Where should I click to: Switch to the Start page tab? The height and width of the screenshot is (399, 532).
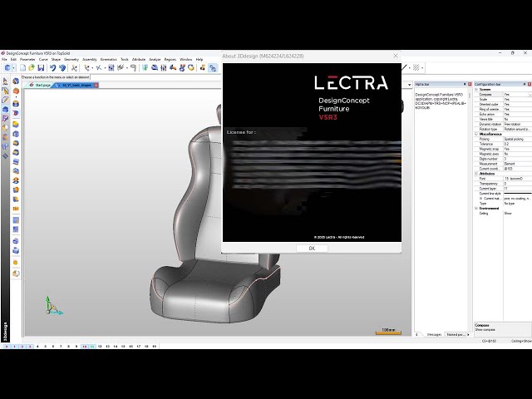coord(40,85)
